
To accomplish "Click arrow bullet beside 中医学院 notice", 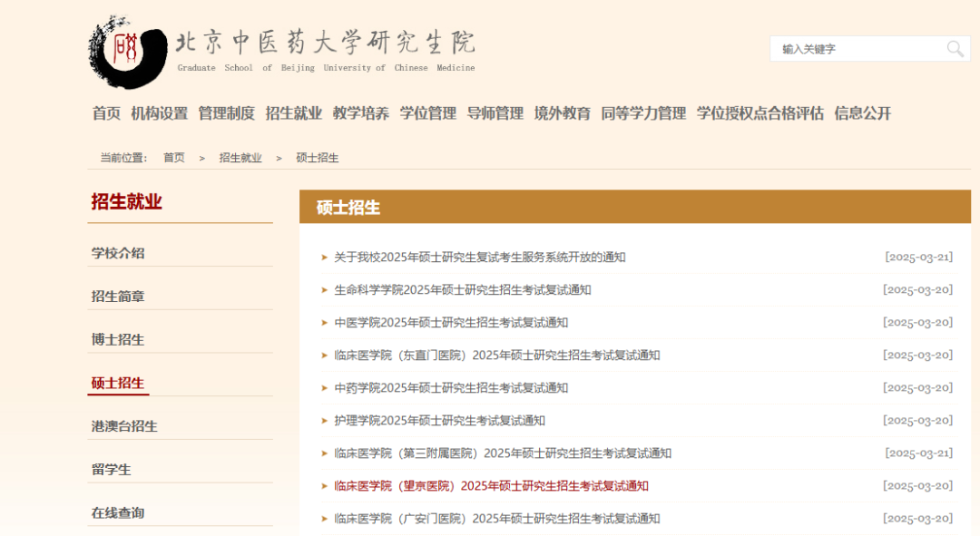I will click(324, 323).
